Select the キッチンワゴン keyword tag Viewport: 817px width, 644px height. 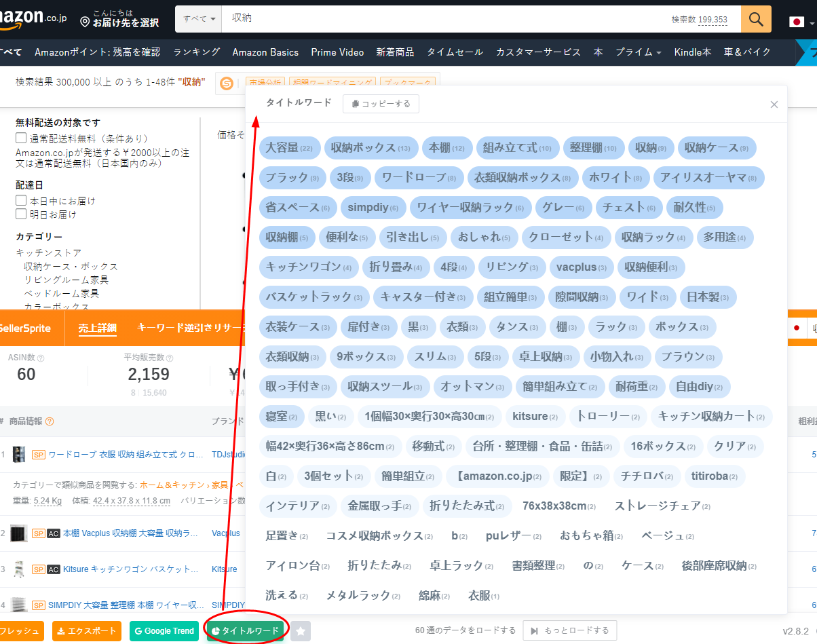309,267
